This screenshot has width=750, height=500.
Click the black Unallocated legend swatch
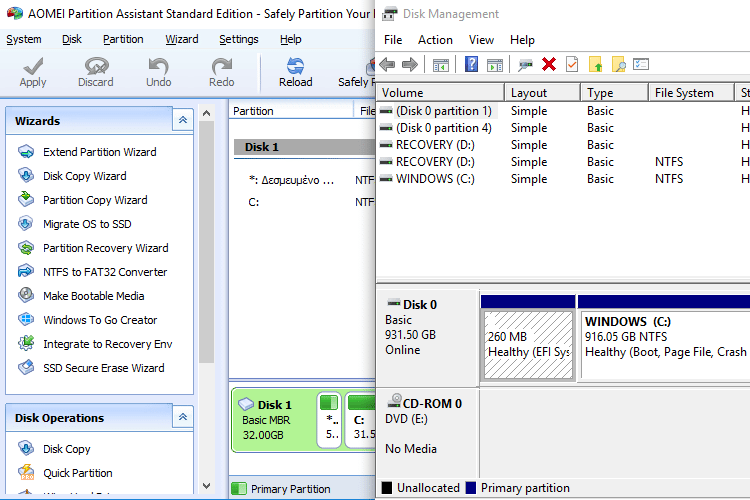[387, 488]
